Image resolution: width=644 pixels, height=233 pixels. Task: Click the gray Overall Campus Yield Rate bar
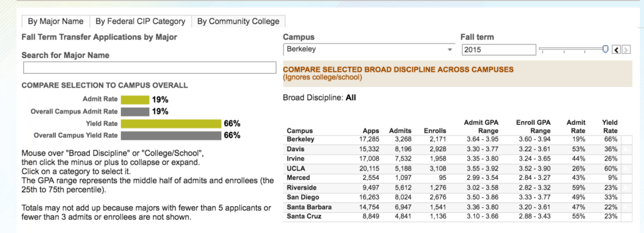click(x=171, y=135)
